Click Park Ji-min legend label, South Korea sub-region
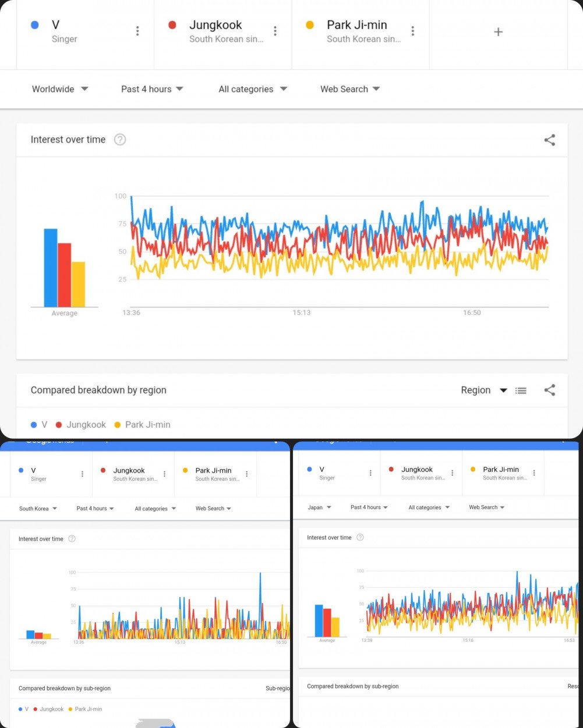 pyautogui.click(x=89, y=709)
